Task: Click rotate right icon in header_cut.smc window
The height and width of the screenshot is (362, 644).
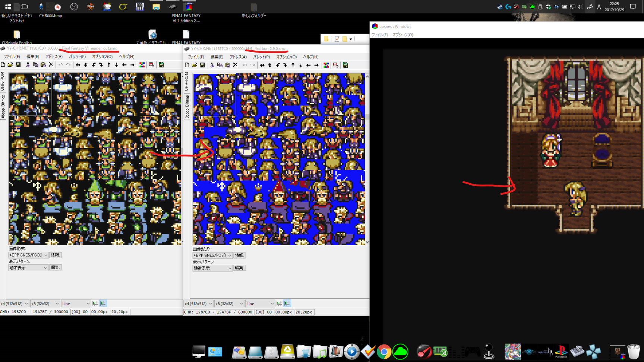Action: click(x=101, y=65)
